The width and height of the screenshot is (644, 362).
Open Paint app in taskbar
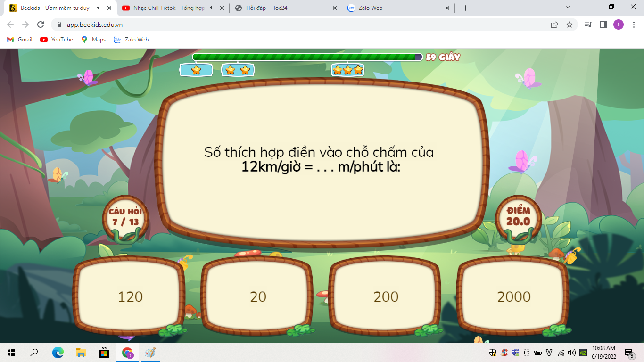(150, 353)
